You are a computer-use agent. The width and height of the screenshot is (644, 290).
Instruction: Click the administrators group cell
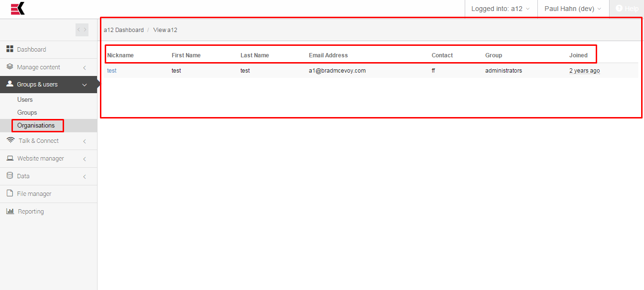point(503,70)
